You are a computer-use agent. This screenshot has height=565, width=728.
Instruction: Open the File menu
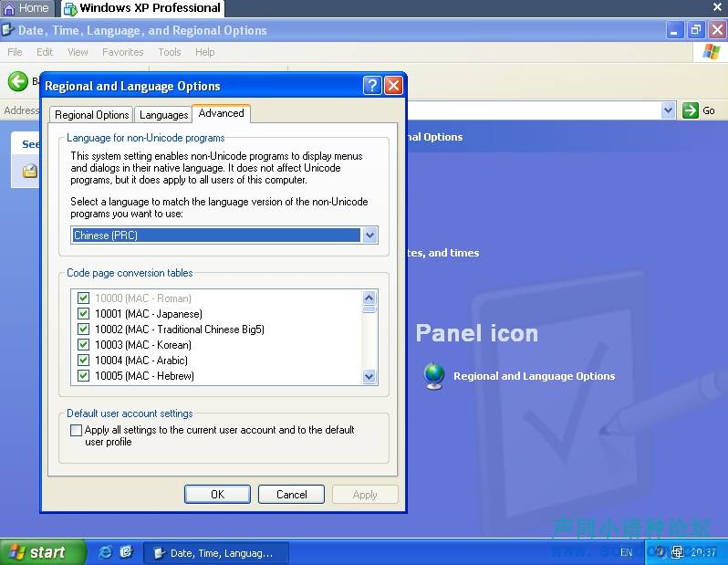click(x=15, y=52)
